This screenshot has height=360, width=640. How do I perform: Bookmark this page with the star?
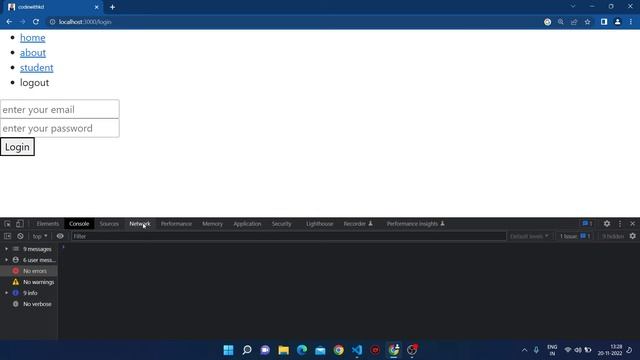click(587, 22)
